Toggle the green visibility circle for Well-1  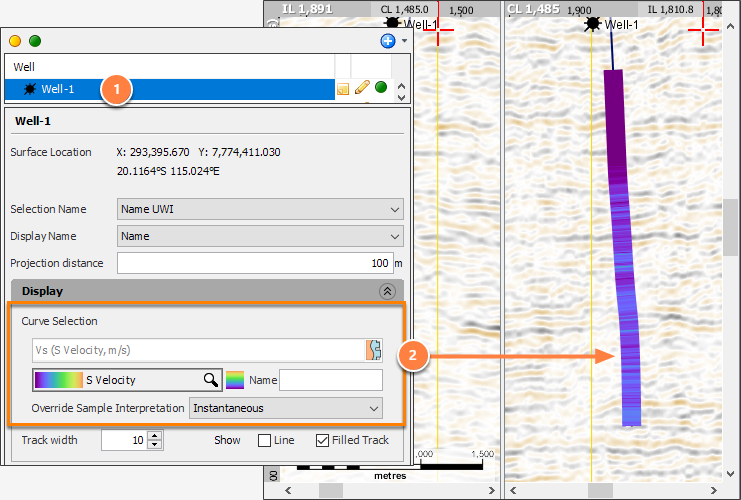click(381, 87)
